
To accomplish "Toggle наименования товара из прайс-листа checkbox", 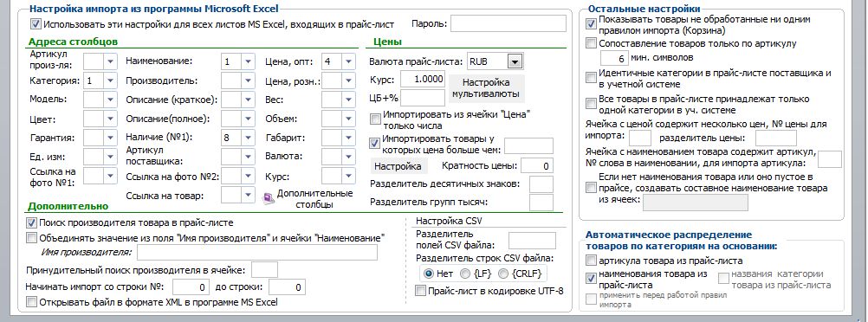I will coord(591,278).
